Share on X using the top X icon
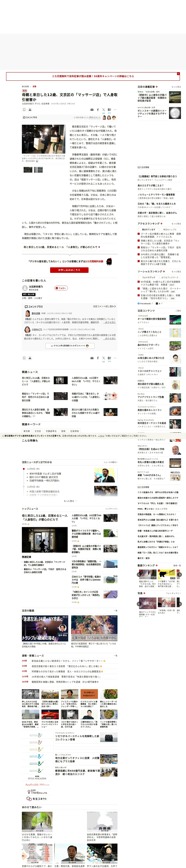 104,110
